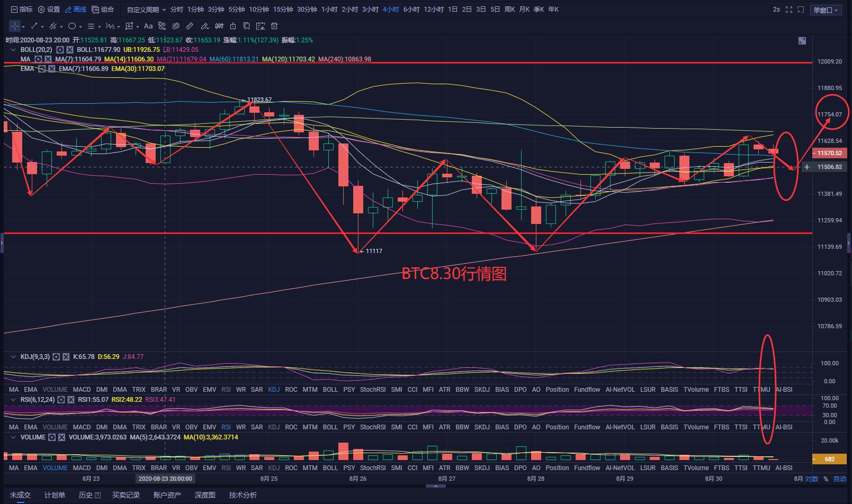Open the 单窗口 window layout dropdown
The image size is (852, 504).
827,10
